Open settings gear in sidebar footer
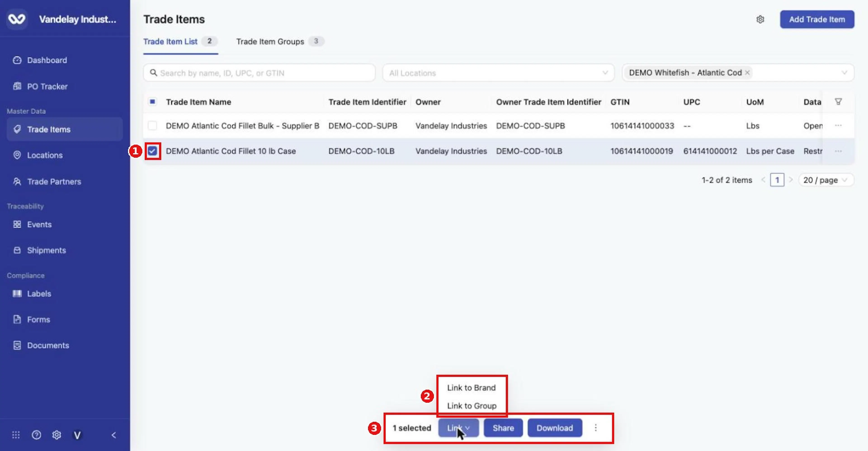Viewport: 868px width, 451px height. click(x=57, y=435)
